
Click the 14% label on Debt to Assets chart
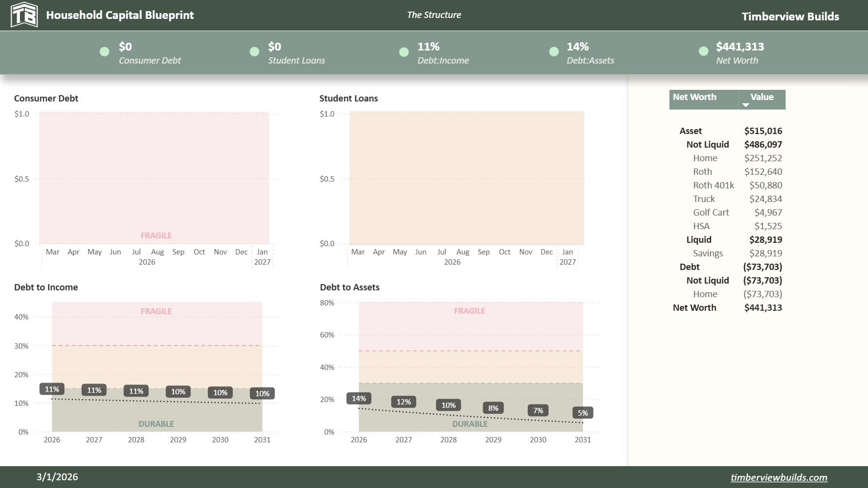coord(359,399)
